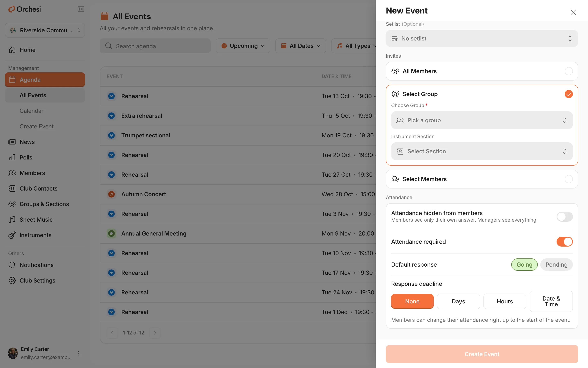Set response deadline to Days
Viewport: 588px width, 368px height.
pos(458,301)
